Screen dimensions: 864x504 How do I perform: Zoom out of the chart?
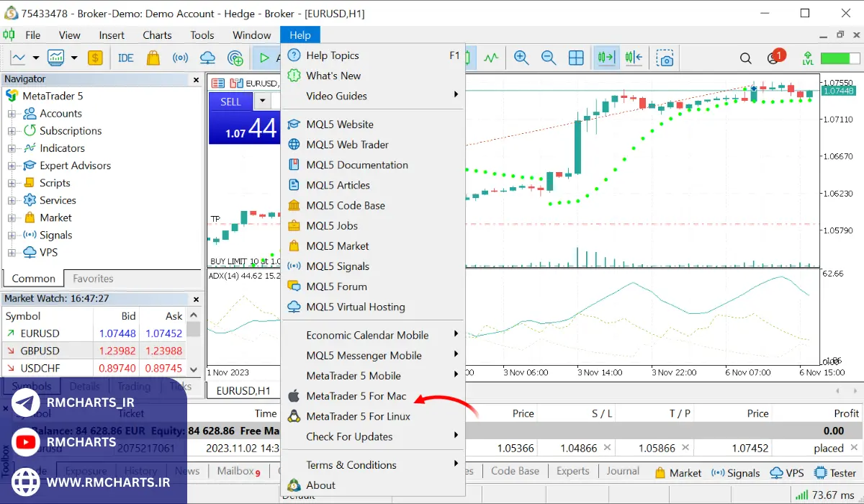549,58
